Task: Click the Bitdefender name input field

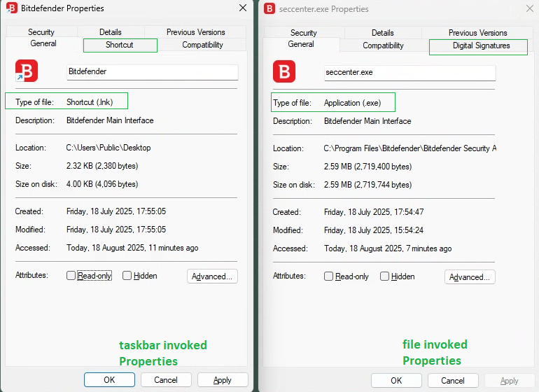Action: (153, 72)
